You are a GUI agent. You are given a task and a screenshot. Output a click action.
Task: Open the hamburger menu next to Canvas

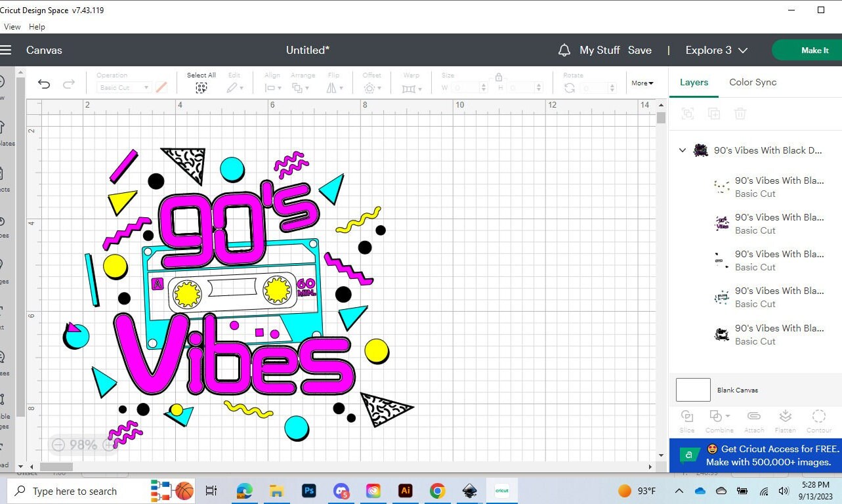6,50
